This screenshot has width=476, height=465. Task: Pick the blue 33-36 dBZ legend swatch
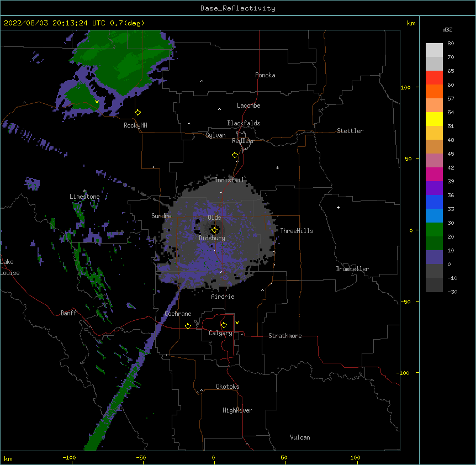(x=434, y=202)
